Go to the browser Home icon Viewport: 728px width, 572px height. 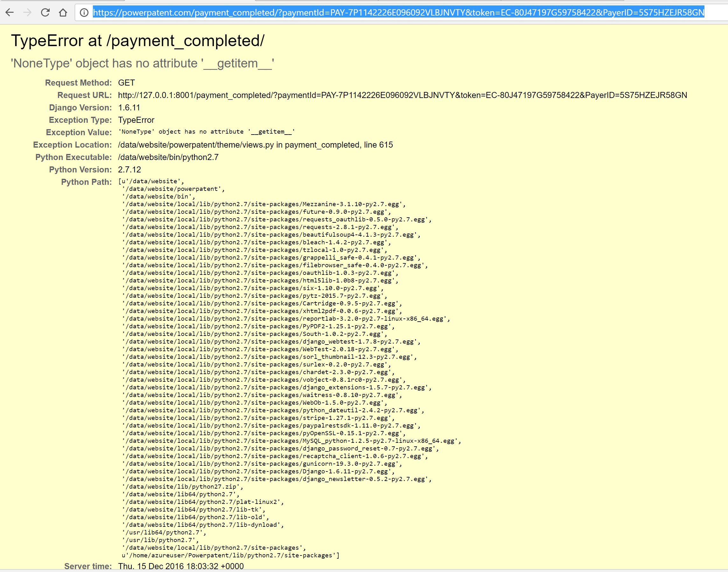tap(63, 13)
